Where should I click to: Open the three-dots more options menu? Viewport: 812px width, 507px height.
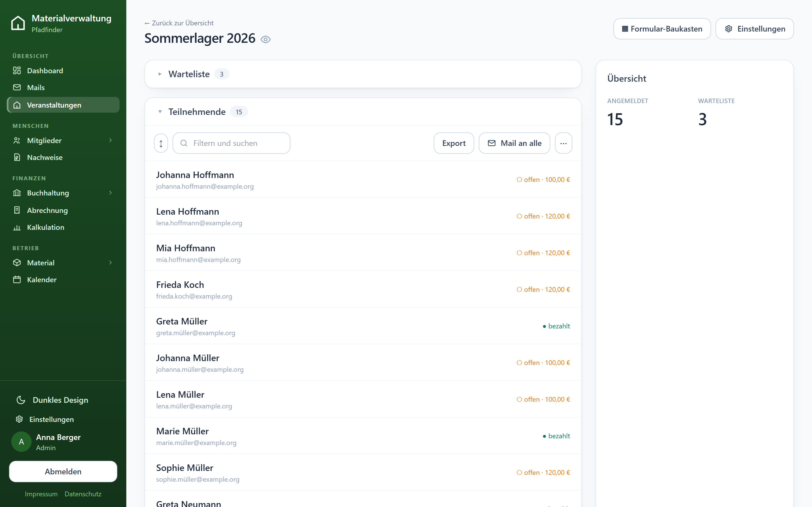563,143
